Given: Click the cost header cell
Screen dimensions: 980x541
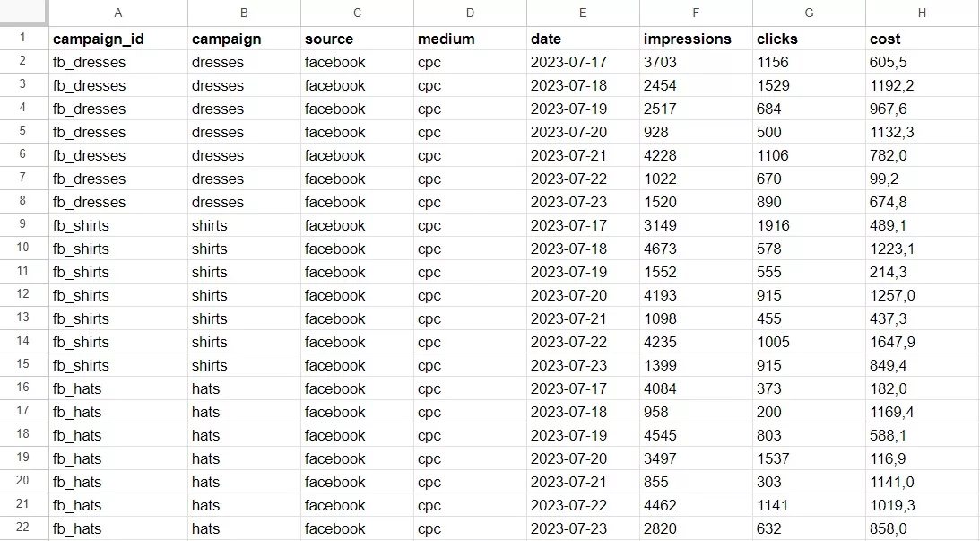Looking at the screenshot, I should [x=922, y=39].
